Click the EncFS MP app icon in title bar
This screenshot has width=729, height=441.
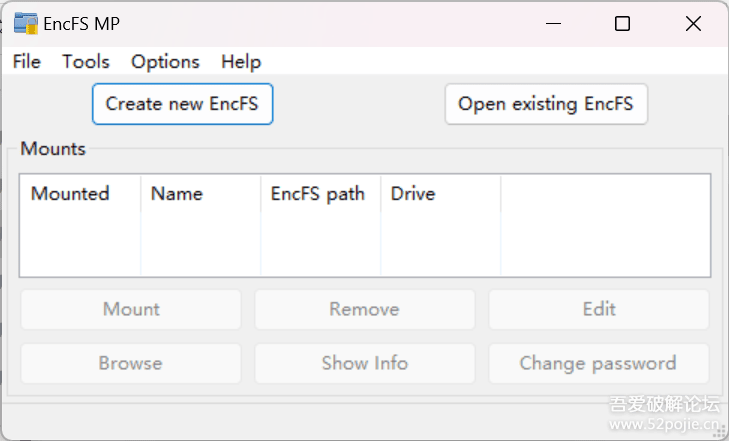click(25, 23)
